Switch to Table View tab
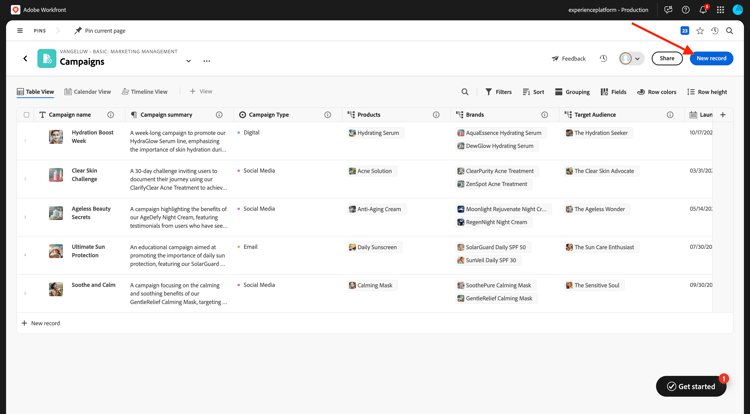Screen dimensions: 750x414 35,91
